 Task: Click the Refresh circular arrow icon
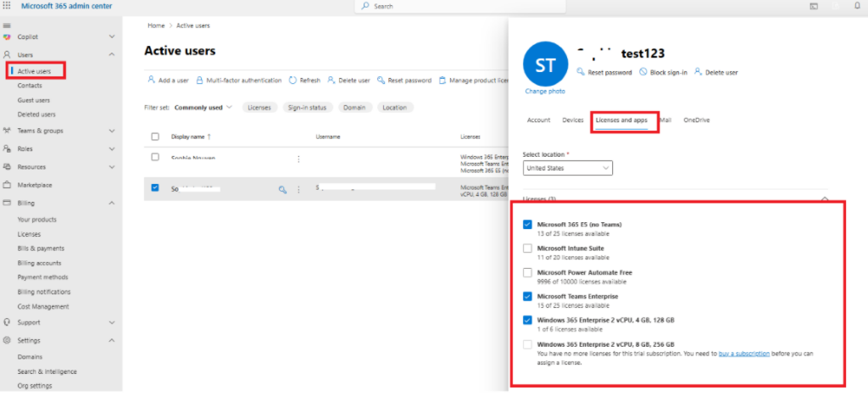292,81
